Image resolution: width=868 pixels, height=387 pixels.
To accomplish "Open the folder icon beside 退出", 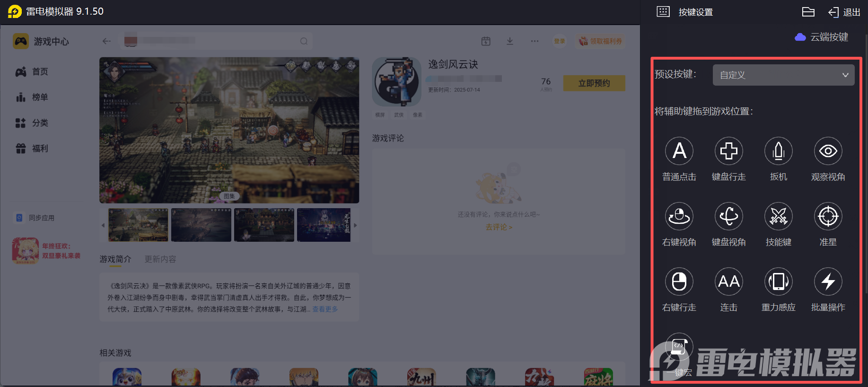I will (808, 12).
